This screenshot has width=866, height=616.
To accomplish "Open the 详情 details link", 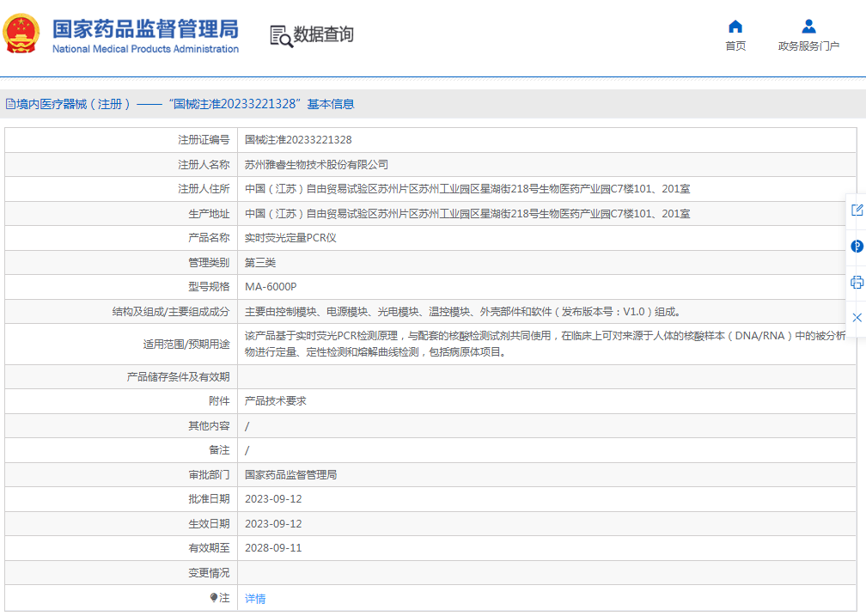I will click(255, 598).
